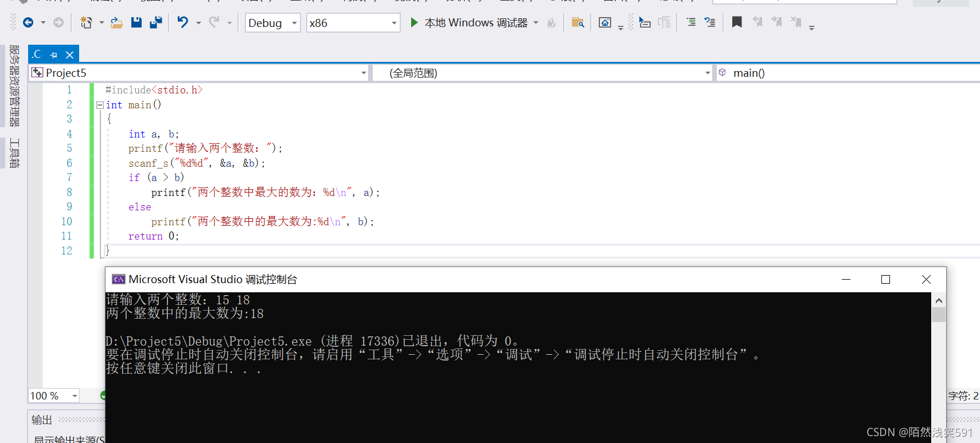Open the 服务器资源管理器 side tab
The height and width of the screenshot is (443, 980).
14,85
